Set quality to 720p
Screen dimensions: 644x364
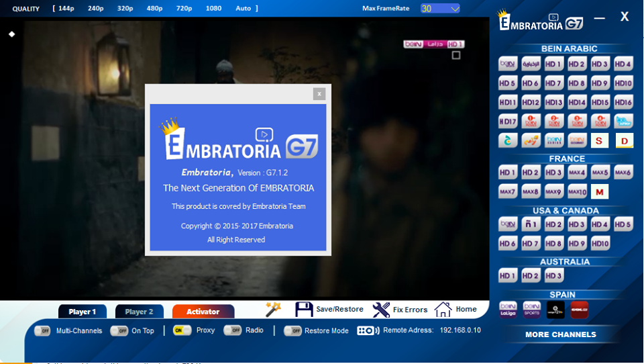tap(184, 8)
